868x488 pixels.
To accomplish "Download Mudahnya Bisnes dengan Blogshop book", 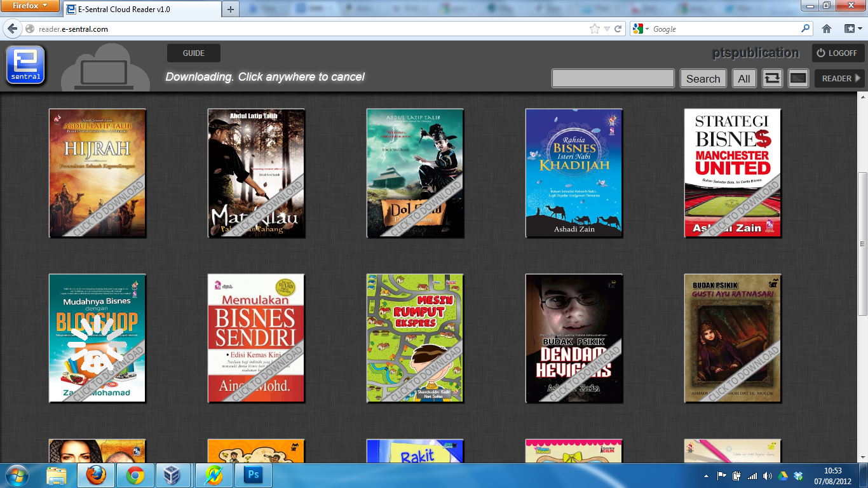I will [98, 338].
